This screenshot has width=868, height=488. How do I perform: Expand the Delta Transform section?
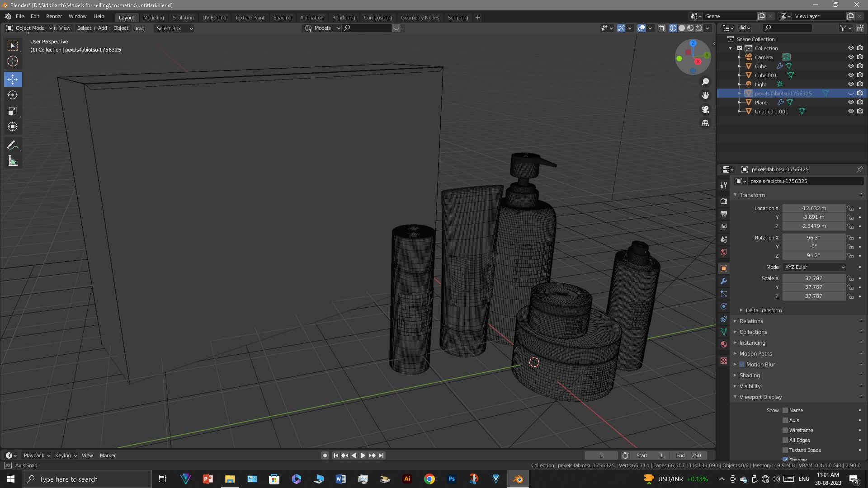pyautogui.click(x=764, y=310)
